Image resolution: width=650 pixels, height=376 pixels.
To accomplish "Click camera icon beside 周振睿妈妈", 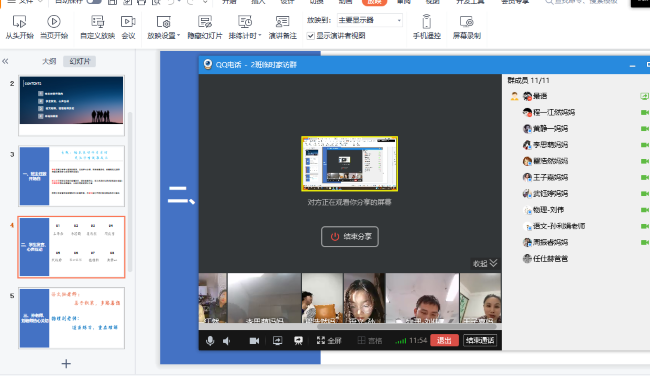I will [x=645, y=242].
